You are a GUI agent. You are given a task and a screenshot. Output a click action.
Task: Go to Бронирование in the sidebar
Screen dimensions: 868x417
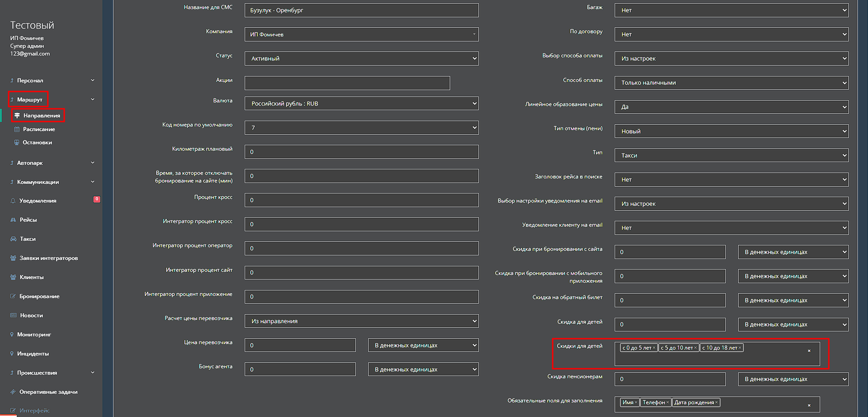pos(39,296)
